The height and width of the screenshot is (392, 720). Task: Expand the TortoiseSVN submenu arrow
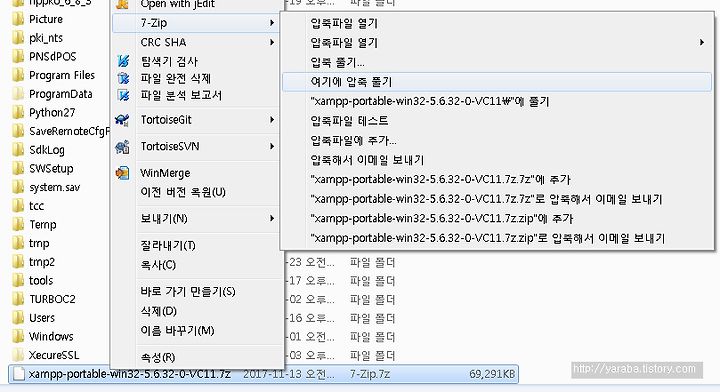[x=272, y=146]
